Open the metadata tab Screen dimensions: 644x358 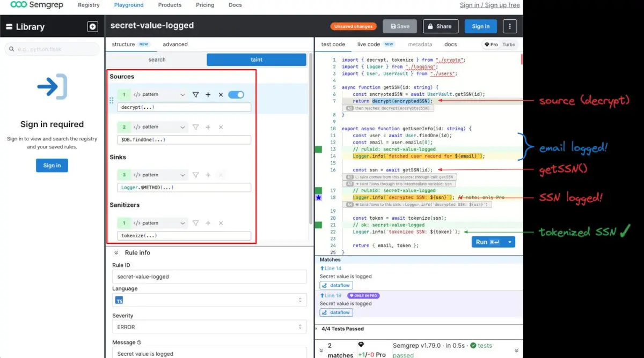[x=420, y=44]
